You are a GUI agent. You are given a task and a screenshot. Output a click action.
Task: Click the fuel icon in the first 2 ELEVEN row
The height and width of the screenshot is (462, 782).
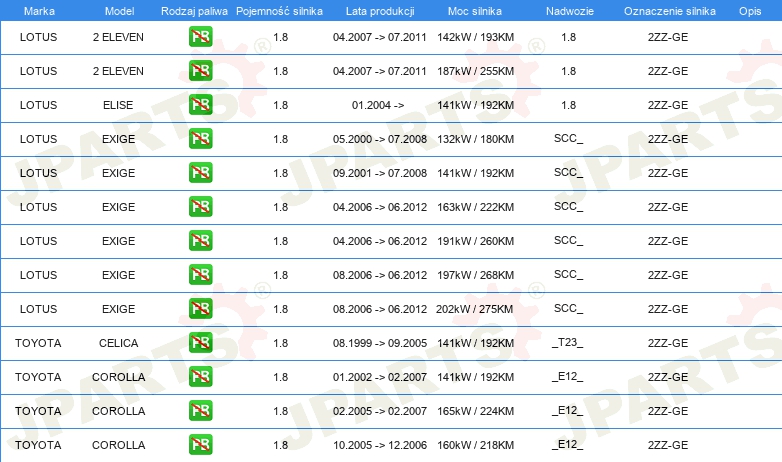tap(200, 36)
